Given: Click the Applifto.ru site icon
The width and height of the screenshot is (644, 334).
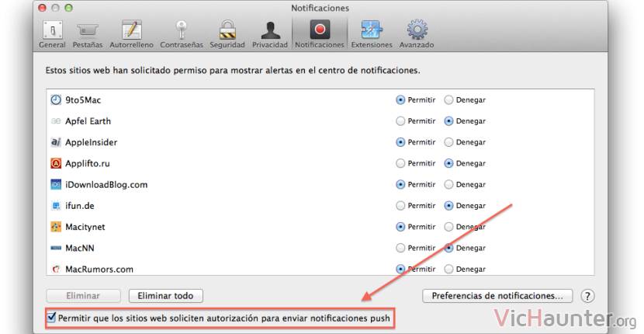Looking at the screenshot, I should pyautogui.click(x=56, y=163).
